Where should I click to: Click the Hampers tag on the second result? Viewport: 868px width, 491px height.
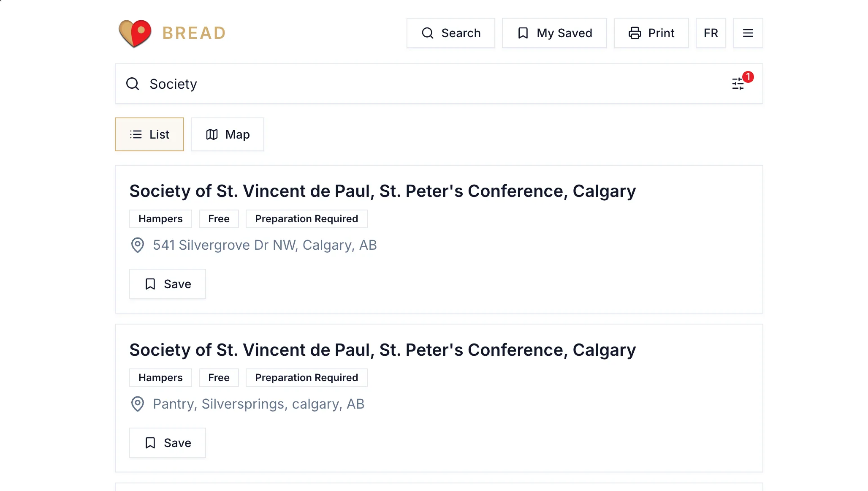click(x=160, y=377)
